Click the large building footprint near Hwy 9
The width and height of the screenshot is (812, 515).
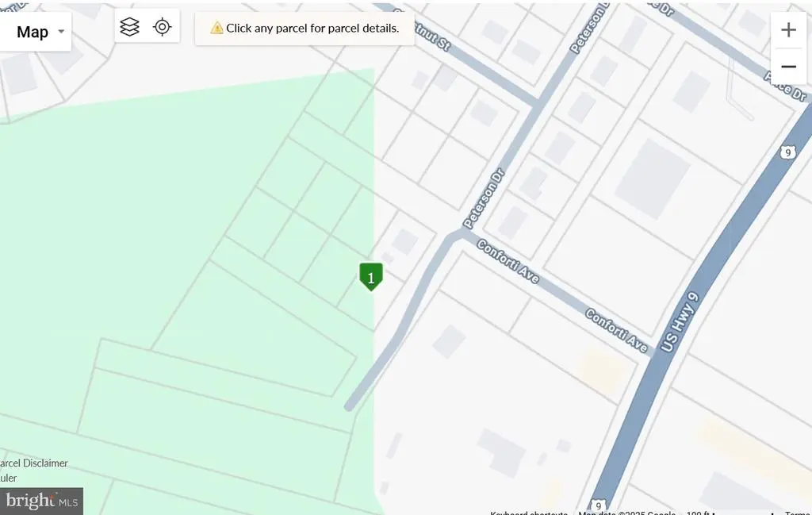pos(653,179)
